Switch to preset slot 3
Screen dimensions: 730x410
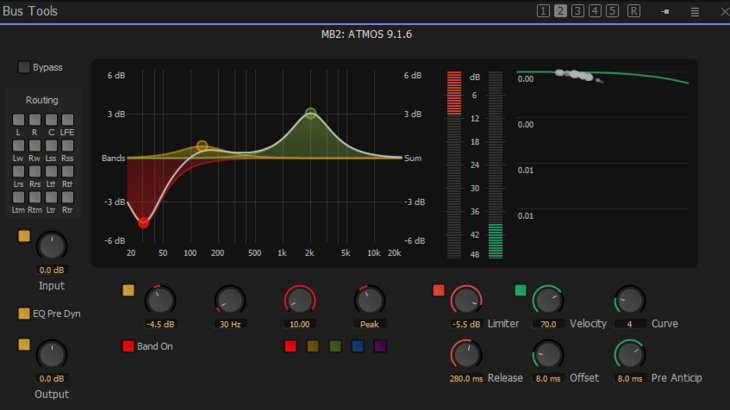click(x=578, y=12)
